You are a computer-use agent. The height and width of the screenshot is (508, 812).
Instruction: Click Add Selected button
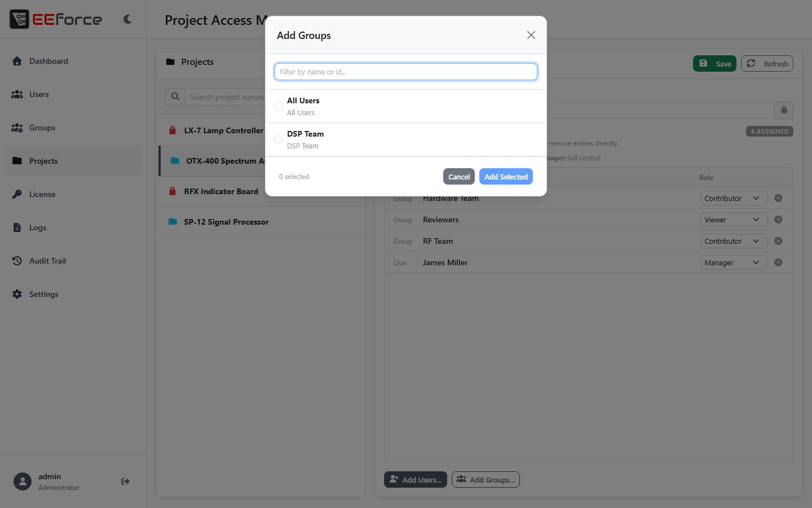coord(506,177)
